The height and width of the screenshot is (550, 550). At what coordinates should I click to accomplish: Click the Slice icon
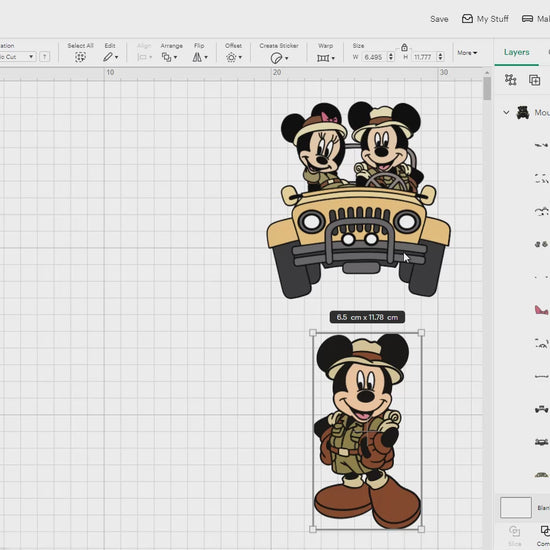514,531
